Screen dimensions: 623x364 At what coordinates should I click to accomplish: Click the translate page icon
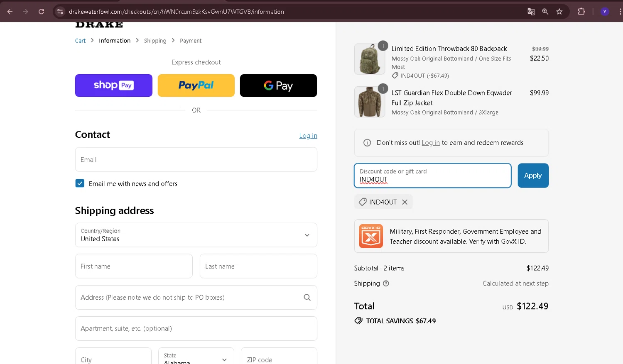tap(531, 12)
